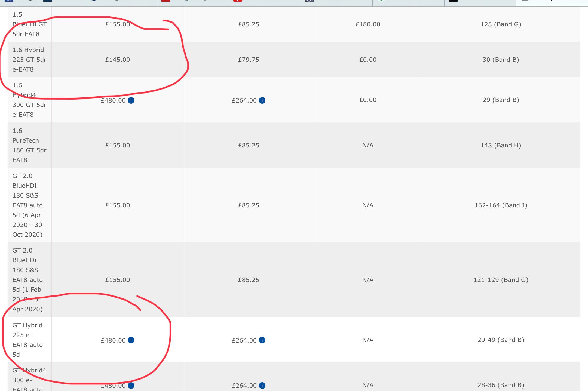Click info icon beside £264.00 in 1.6 Hybrid4 300 GT row

coord(262,100)
